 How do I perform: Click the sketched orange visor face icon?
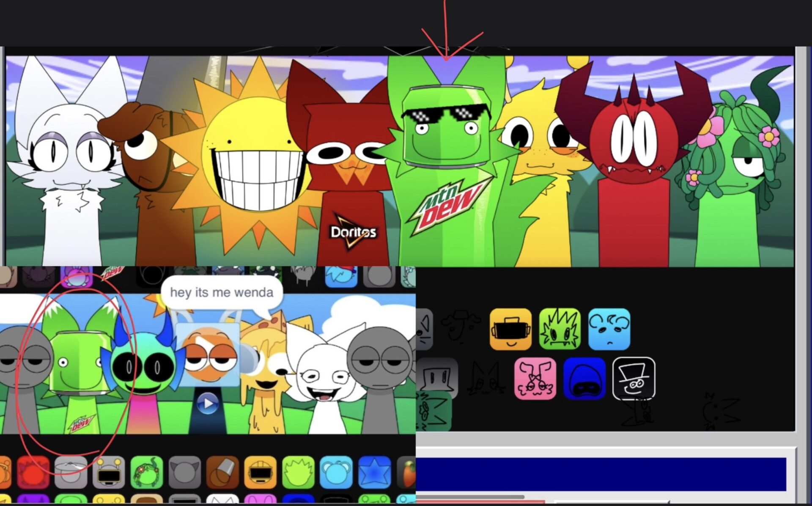point(510,329)
